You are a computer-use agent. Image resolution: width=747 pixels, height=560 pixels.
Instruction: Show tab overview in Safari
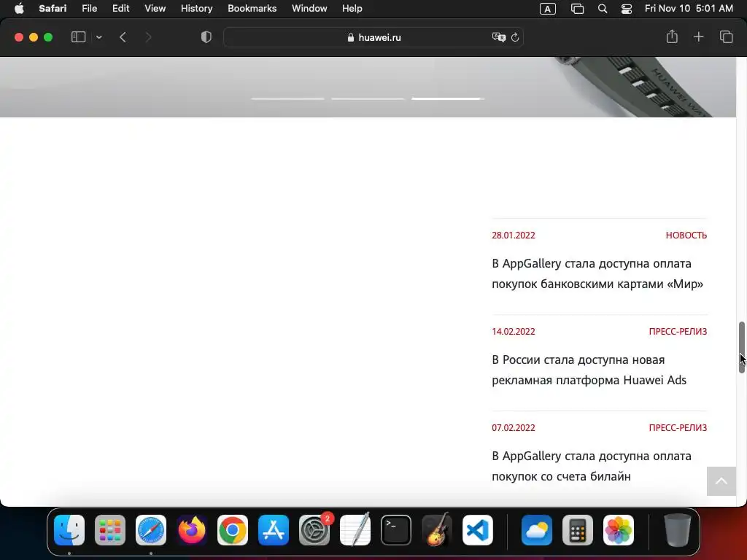(726, 36)
